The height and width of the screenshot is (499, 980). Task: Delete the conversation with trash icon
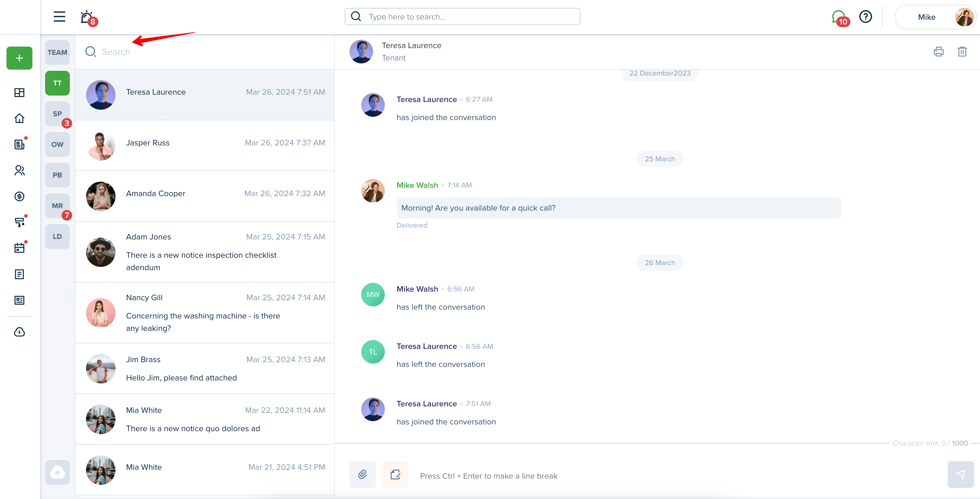(962, 51)
